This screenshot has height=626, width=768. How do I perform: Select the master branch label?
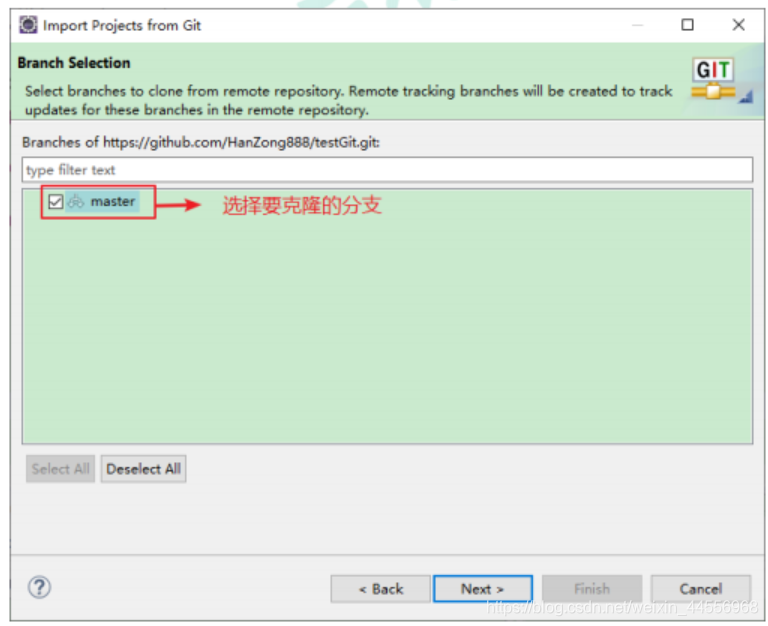[113, 201]
